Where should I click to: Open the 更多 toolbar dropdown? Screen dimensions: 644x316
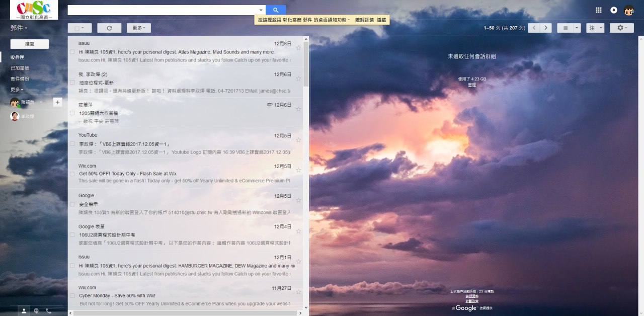click(x=138, y=28)
